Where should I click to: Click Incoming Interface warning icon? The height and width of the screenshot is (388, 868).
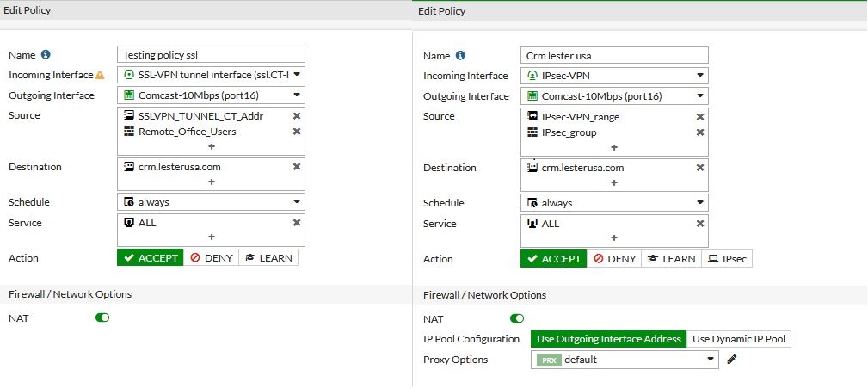pyautogui.click(x=99, y=75)
